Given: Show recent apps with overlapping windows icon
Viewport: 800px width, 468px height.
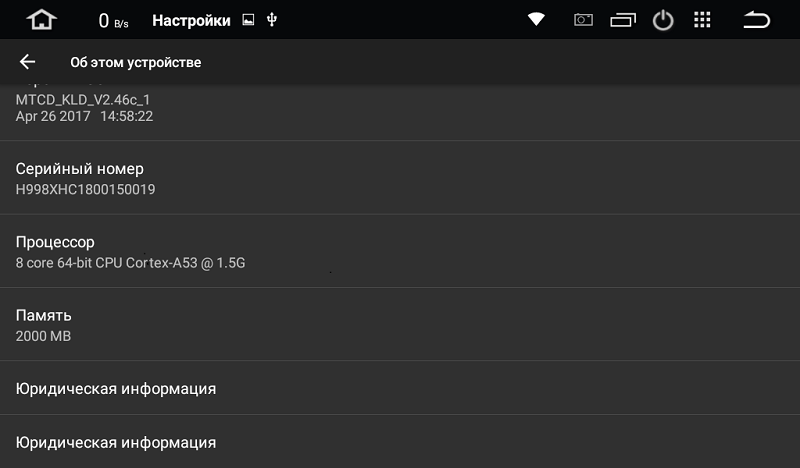Looking at the screenshot, I should click(623, 20).
